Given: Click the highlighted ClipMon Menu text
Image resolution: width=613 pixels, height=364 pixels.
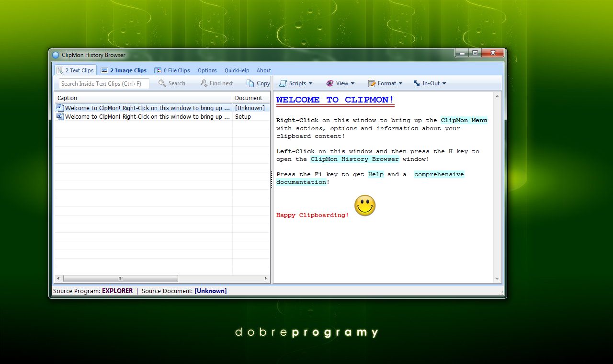Looking at the screenshot, I should (464, 120).
